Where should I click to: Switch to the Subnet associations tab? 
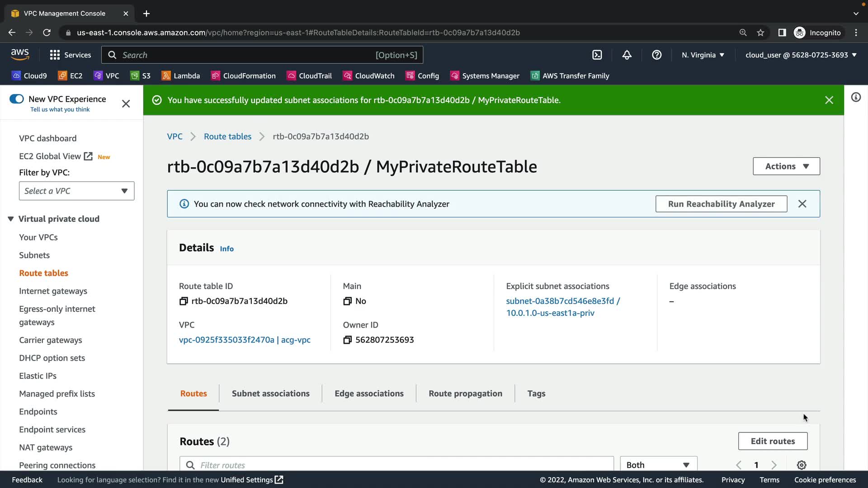[270, 393]
